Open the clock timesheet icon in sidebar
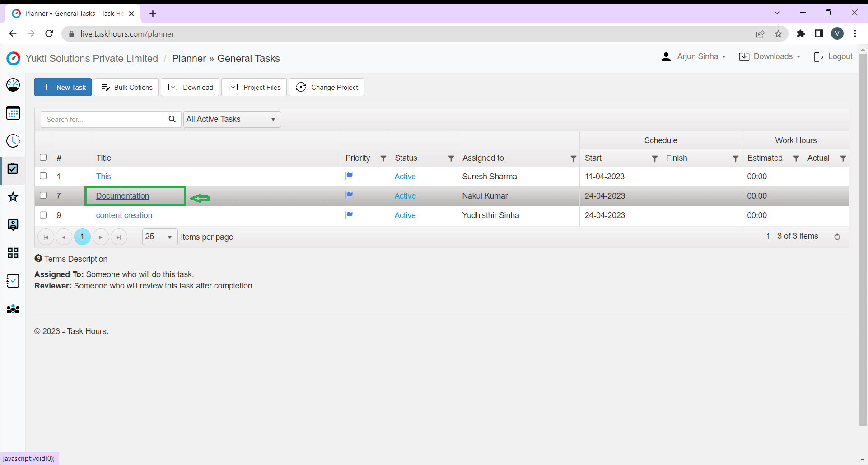The width and height of the screenshot is (868, 465). 13,141
